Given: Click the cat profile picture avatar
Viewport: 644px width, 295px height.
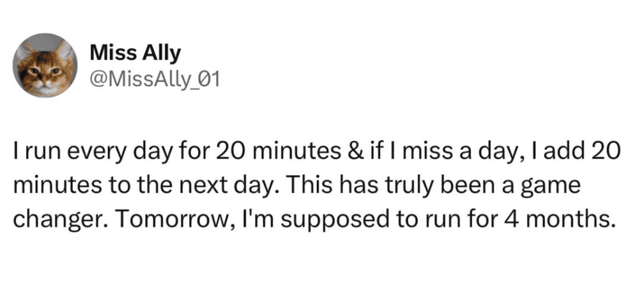Looking at the screenshot, I should (45, 65).
